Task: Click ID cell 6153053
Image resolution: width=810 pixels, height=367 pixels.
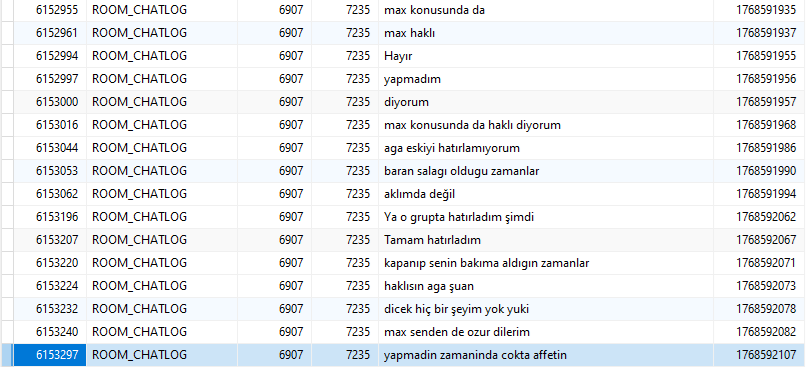Action: [x=50, y=171]
